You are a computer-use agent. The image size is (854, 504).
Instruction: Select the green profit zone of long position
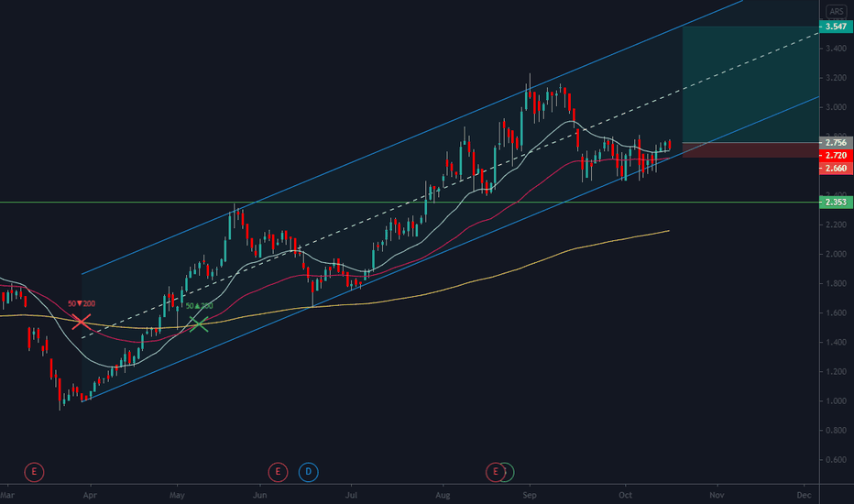pos(750,84)
